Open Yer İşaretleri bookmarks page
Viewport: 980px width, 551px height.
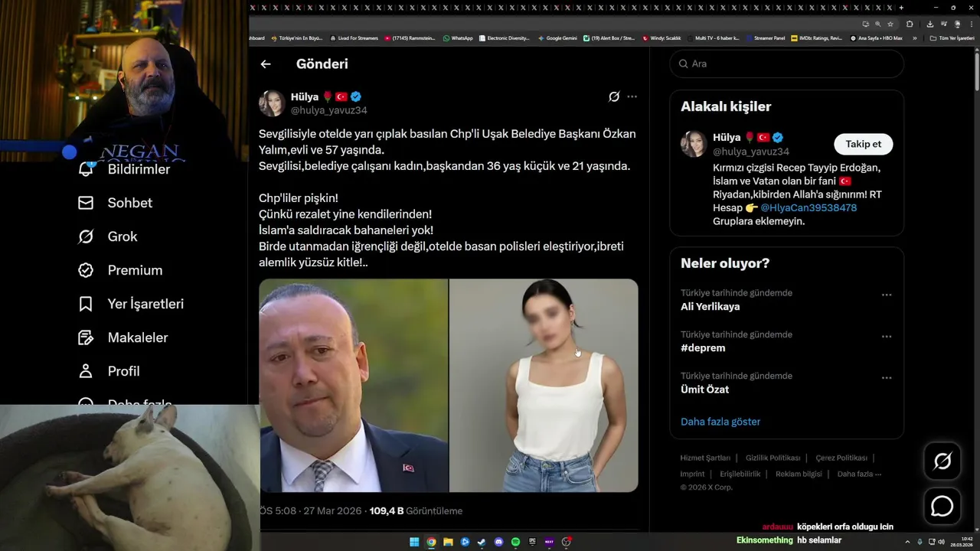(131, 304)
